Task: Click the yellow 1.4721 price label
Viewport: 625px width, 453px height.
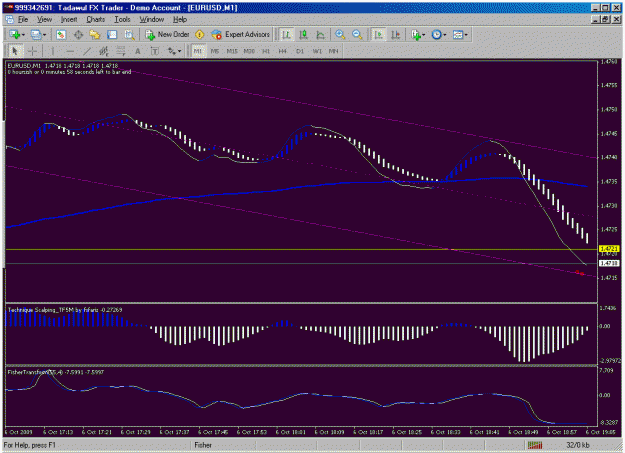Action: coord(609,249)
